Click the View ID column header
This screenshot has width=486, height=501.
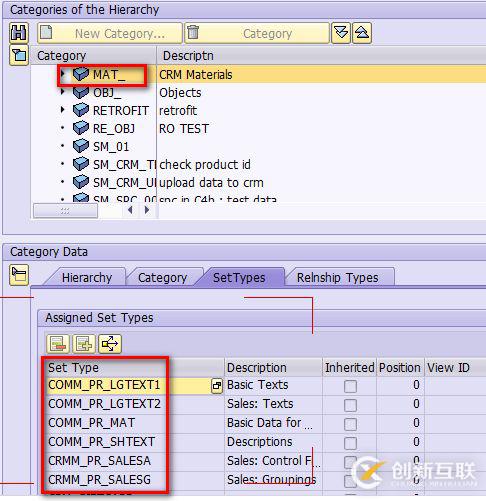pos(455,368)
